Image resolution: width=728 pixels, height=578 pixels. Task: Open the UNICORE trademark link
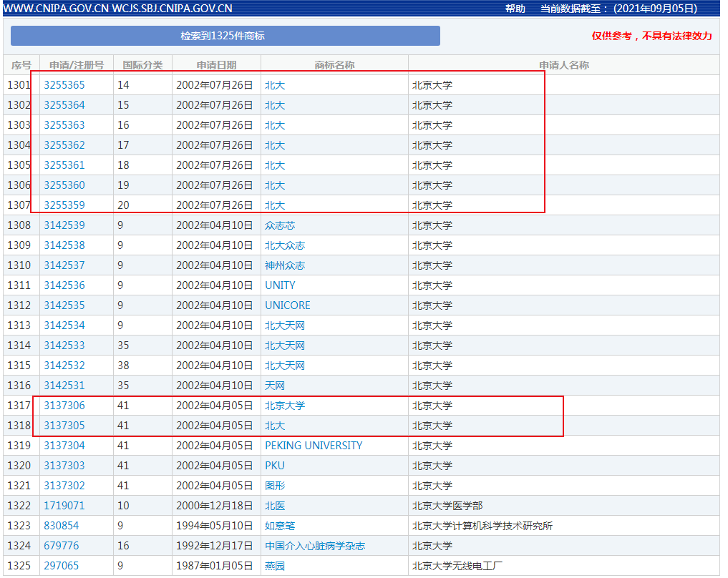pyautogui.click(x=287, y=305)
